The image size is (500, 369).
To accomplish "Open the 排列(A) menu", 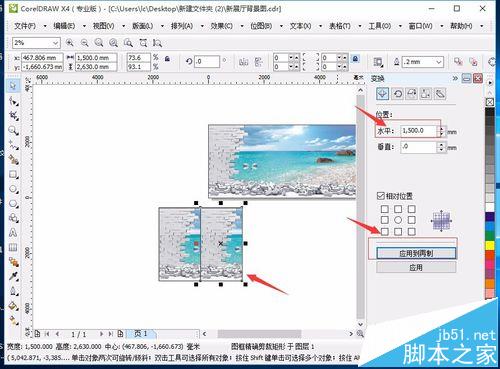I will tap(182, 26).
